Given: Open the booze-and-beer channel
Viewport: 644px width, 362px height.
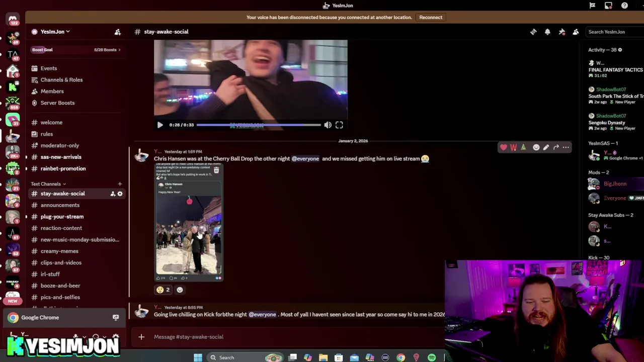Looking at the screenshot, I should pos(60,286).
